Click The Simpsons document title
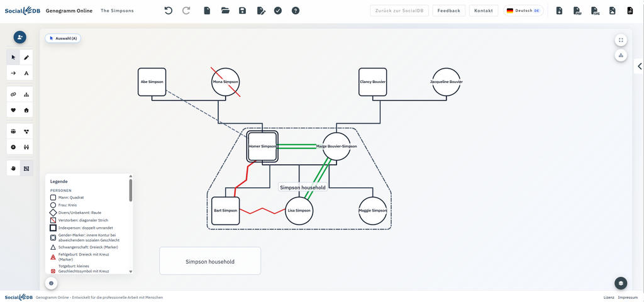The image size is (644, 302). (x=117, y=11)
